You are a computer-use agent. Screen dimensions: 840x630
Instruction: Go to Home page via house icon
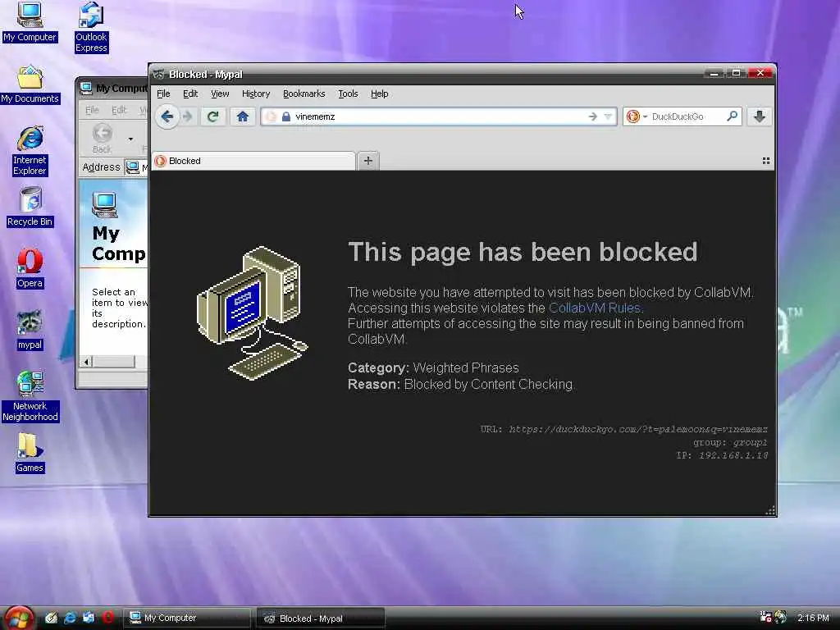point(243,116)
